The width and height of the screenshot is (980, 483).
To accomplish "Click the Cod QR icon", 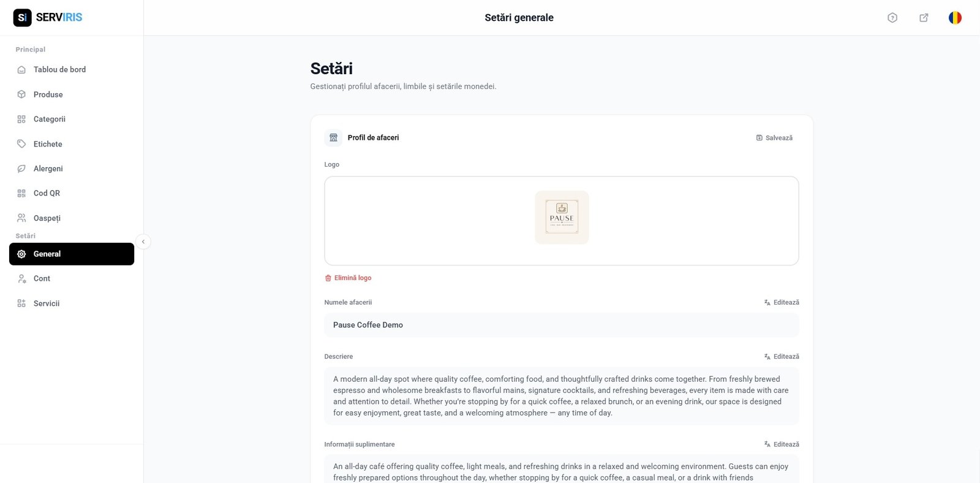I will [21, 193].
